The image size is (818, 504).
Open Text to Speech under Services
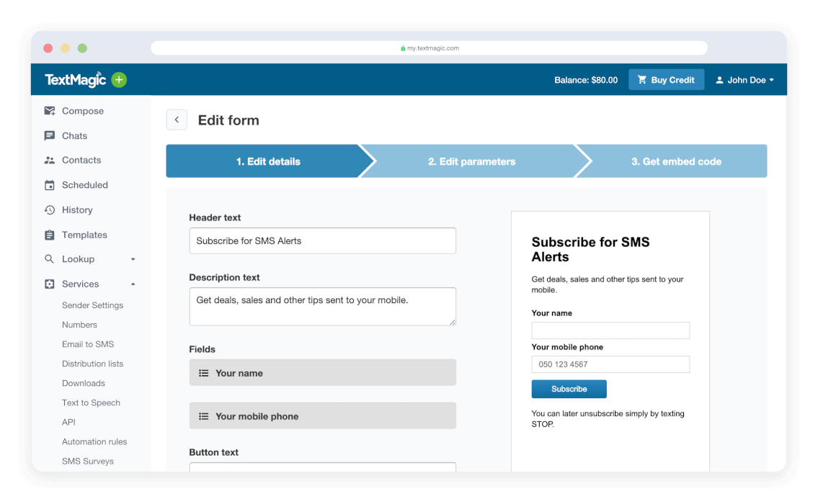[92, 403]
